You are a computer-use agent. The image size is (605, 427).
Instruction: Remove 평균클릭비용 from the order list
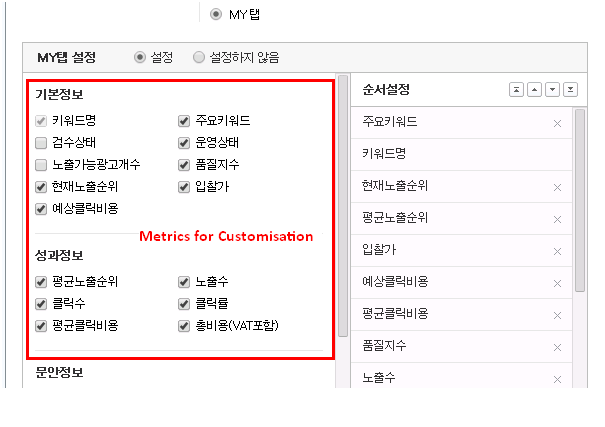tap(557, 314)
